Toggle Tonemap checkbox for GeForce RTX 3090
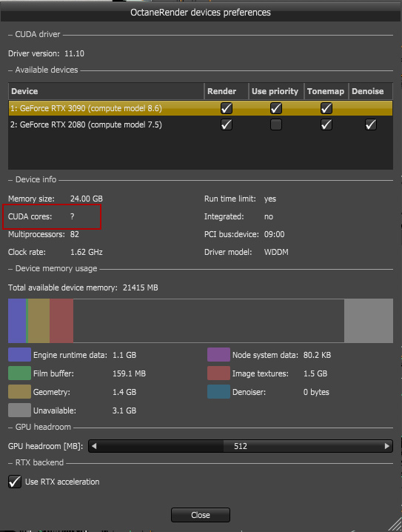Image resolution: width=402 pixels, height=532 pixels. click(326, 108)
